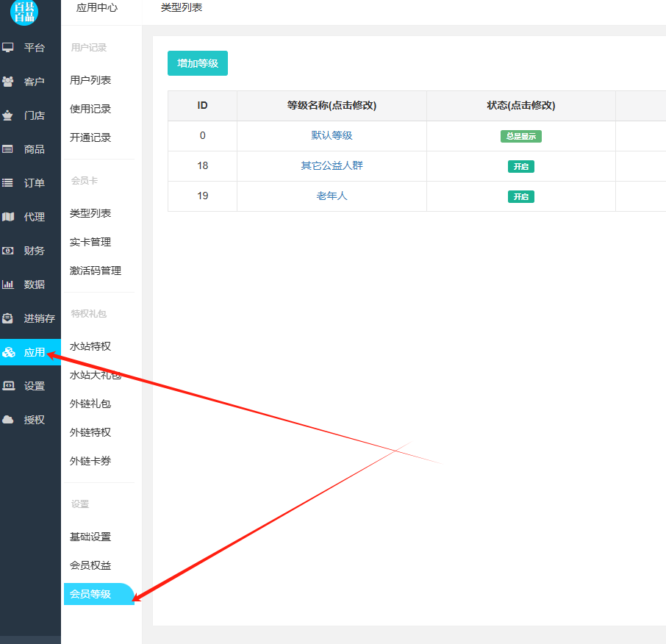Select the store icon beside 门店
Image resolution: width=666 pixels, height=644 pixels.
coord(8,115)
